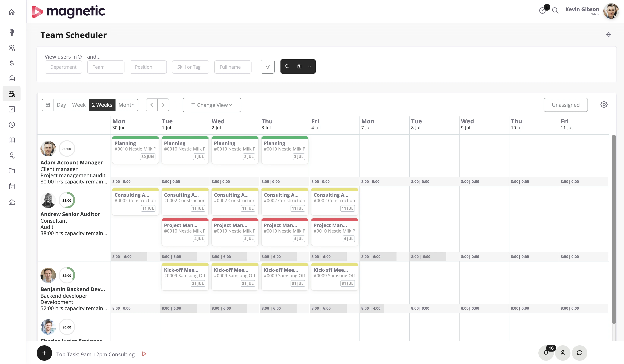Open the home icon in sidebar
Viewport: 624px width, 364px height.
coord(12,12)
